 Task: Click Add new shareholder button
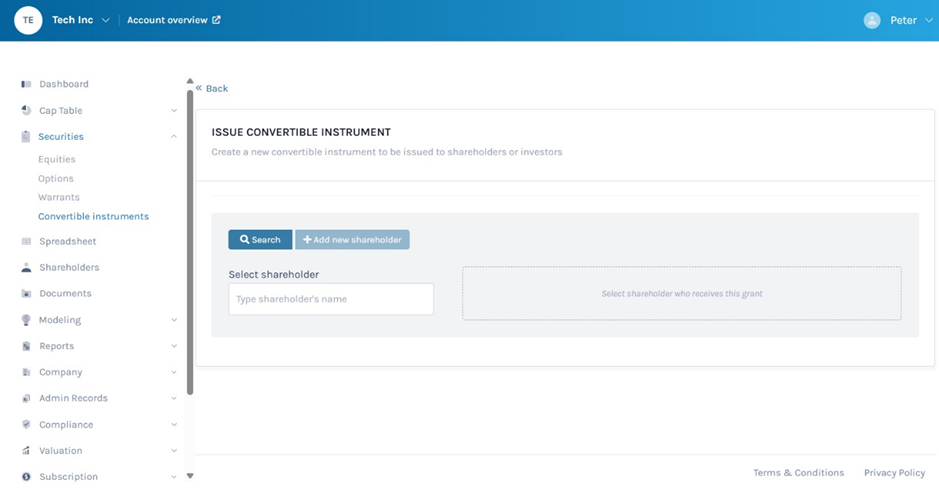(x=352, y=240)
